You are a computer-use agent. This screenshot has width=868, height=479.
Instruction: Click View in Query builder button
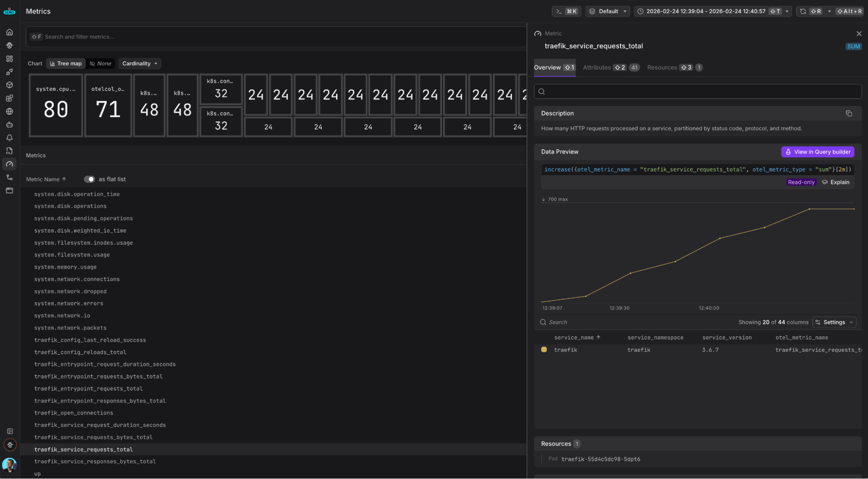tap(818, 152)
